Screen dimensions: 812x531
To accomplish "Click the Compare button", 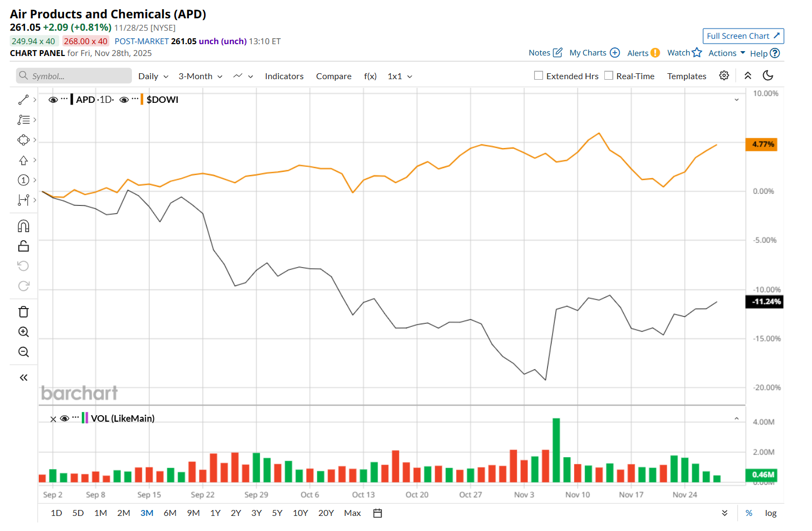I will coord(334,76).
